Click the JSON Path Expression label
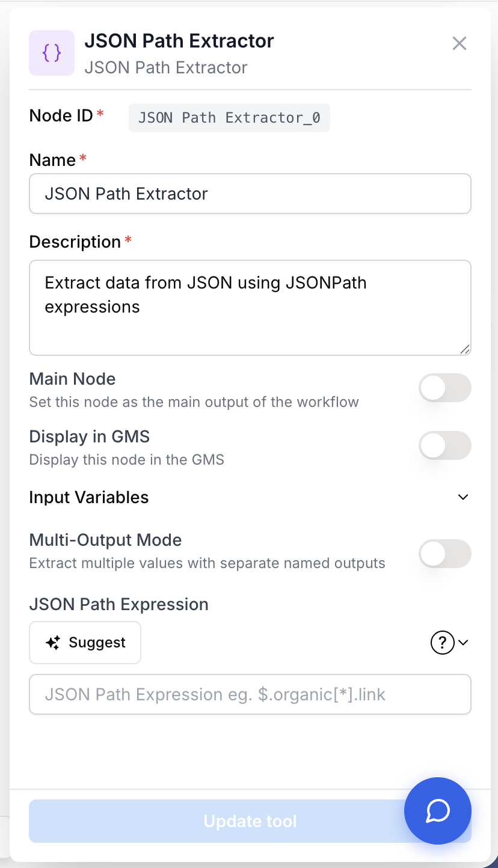This screenshot has width=498, height=868. (x=118, y=604)
